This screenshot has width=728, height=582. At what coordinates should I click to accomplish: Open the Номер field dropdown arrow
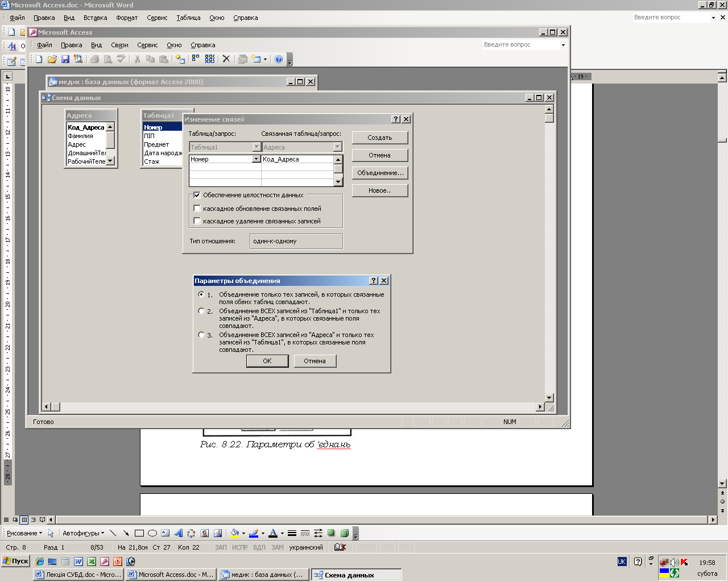(x=256, y=159)
